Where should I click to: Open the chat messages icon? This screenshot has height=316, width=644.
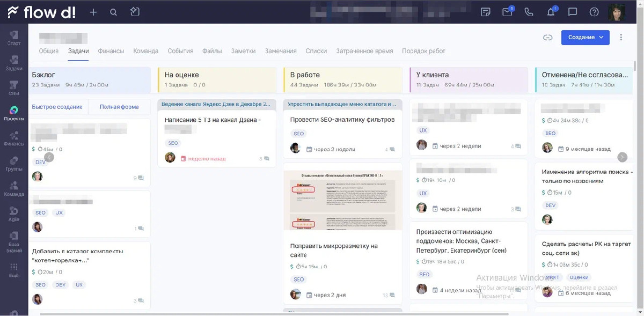click(573, 12)
